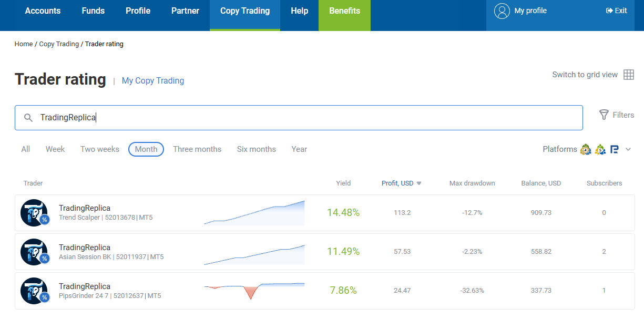Click PipsGrinder 24 7 | 52012637 | MT5 subtitle

[x=110, y=296]
